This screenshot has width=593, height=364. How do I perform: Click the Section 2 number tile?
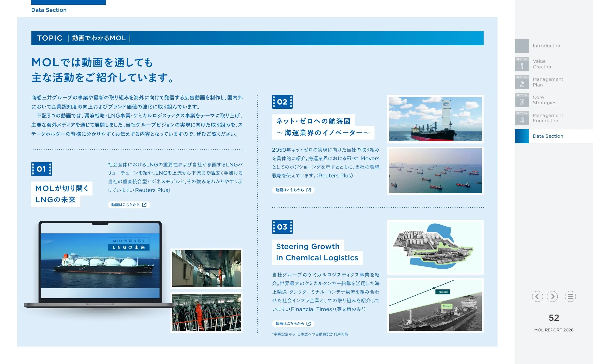(522, 82)
